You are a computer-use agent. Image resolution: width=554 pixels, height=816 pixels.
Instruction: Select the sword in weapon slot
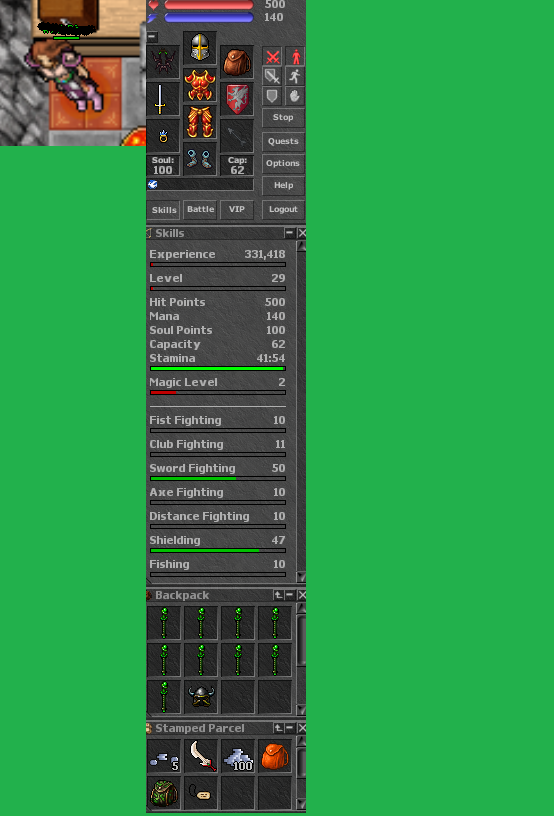163,99
